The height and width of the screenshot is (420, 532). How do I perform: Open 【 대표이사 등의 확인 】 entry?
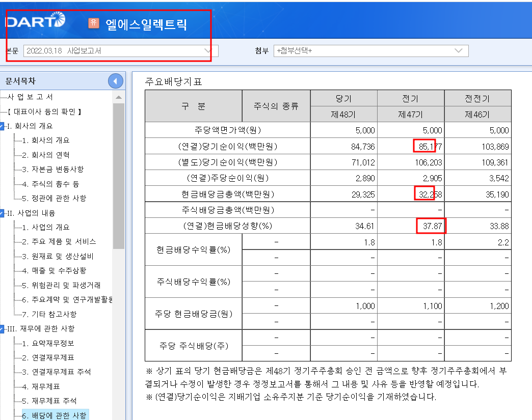[44, 111]
